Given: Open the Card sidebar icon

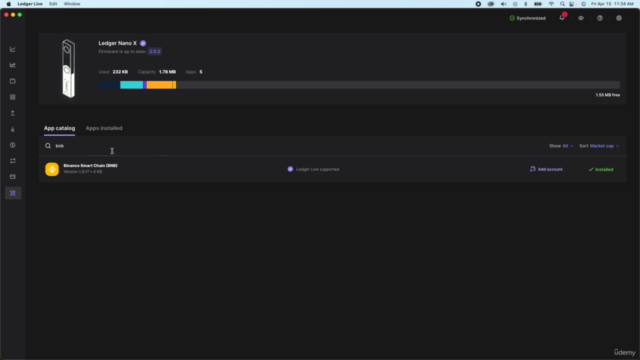Looking at the screenshot, I should pyautogui.click(x=13, y=177).
